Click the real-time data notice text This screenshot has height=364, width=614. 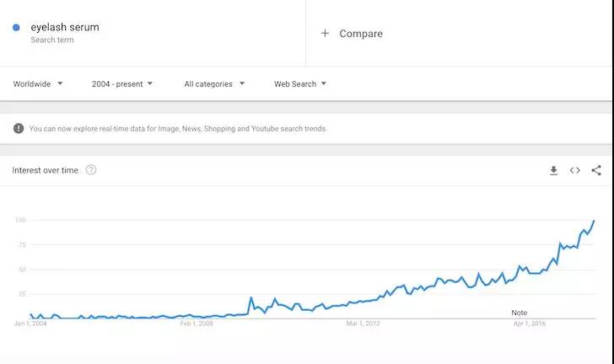coord(177,128)
